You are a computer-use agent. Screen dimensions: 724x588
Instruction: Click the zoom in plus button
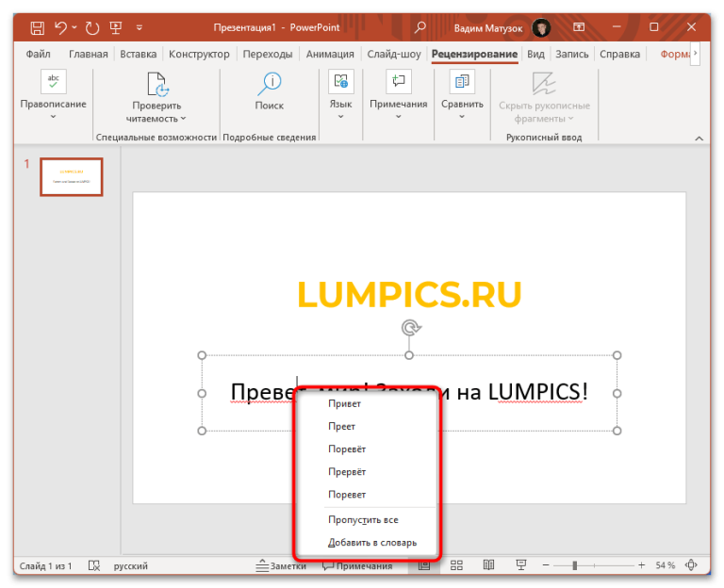pyautogui.click(x=641, y=565)
